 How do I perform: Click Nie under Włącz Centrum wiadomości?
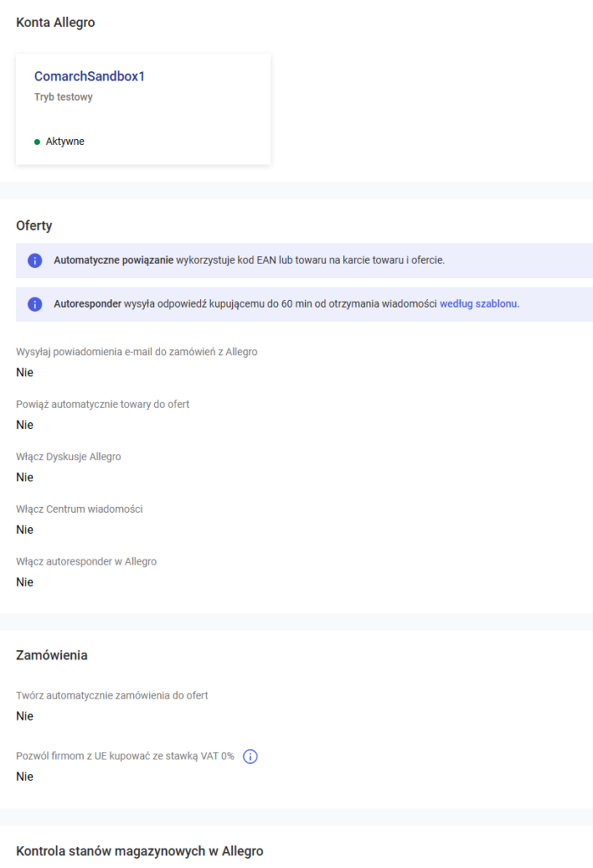[x=25, y=530]
